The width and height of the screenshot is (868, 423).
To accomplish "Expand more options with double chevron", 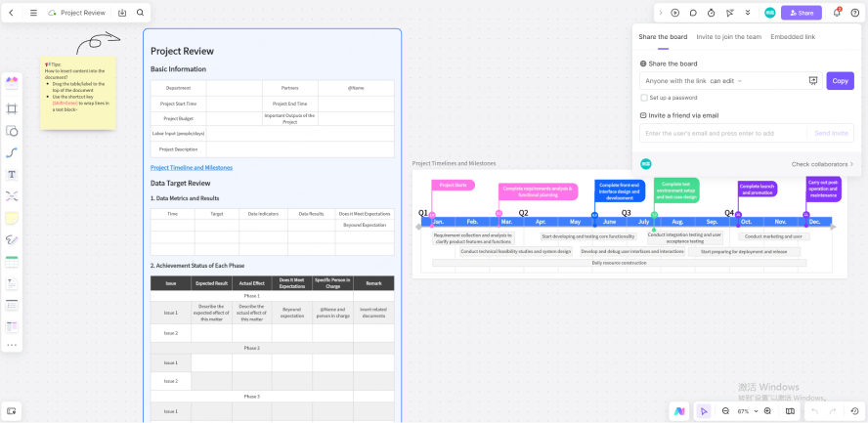I will pyautogui.click(x=748, y=13).
